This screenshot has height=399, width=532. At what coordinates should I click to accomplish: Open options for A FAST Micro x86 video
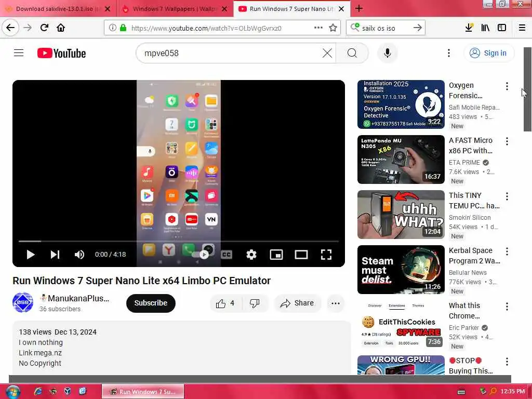tap(507, 141)
